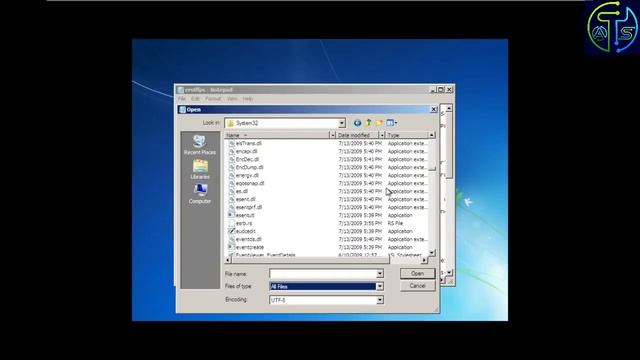Image resolution: width=640 pixels, height=360 pixels.
Task: Click the file list's vertical scrollbar thumb
Action: pyautogui.click(x=432, y=168)
